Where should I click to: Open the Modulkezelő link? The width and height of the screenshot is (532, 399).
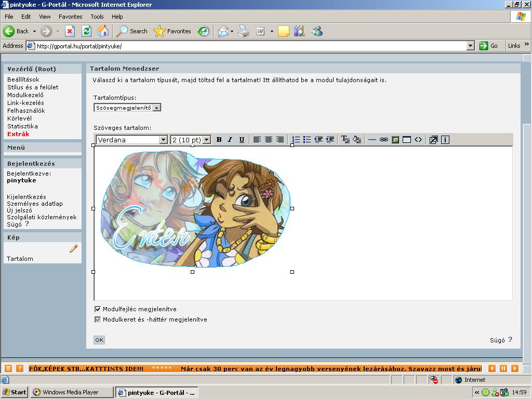click(x=25, y=95)
